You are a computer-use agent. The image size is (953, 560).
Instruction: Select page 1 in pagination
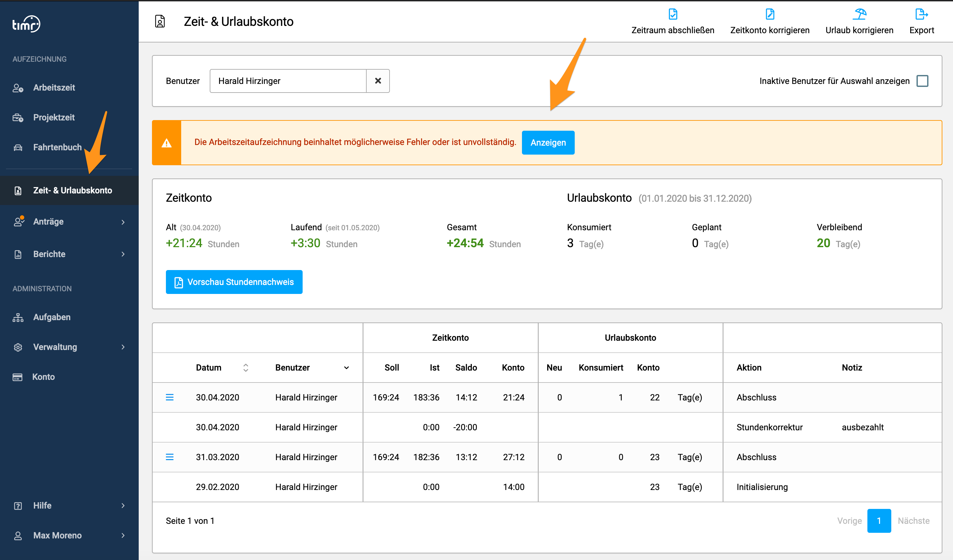coord(879,521)
